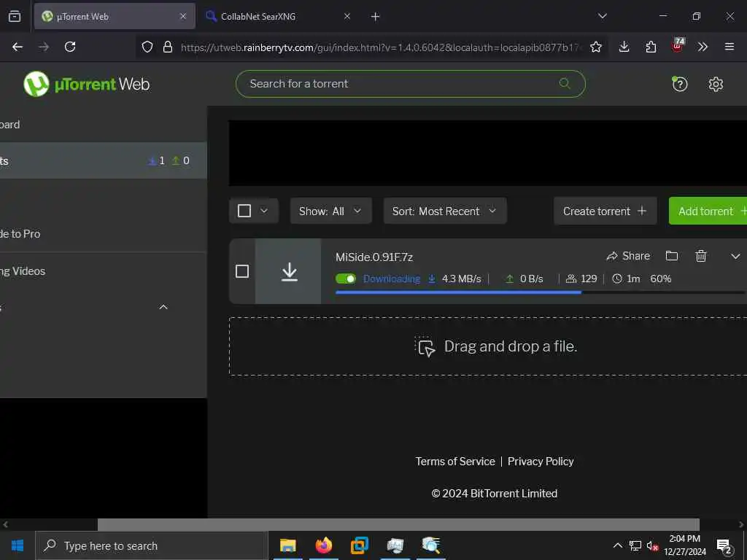Close the CollabNet SearXNG tab
The height and width of the screenshot is (560, 747).
tap(347, 16)
